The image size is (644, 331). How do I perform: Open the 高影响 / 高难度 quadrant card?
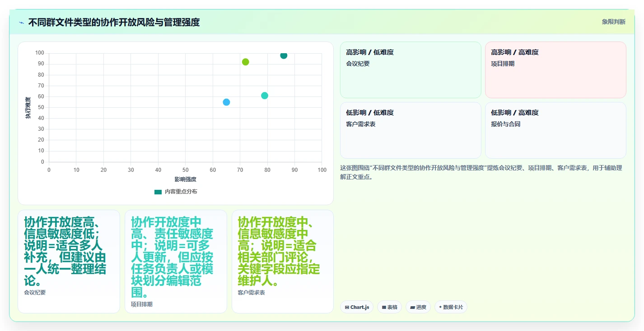pos(555,70)
